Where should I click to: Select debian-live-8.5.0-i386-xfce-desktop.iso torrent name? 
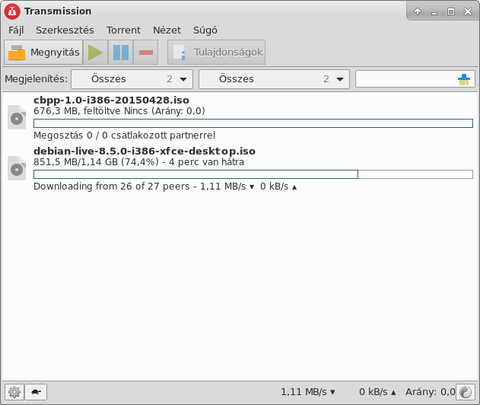point(144,151)
